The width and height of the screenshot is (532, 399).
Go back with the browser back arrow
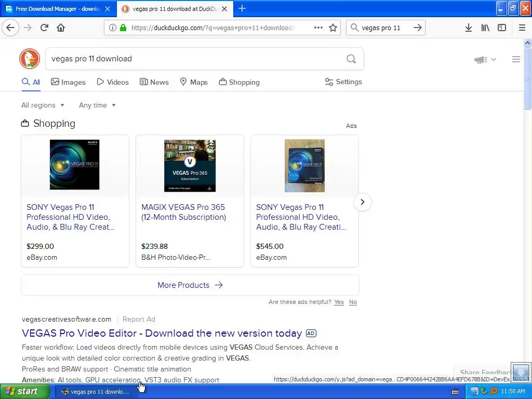pos(10,28)
